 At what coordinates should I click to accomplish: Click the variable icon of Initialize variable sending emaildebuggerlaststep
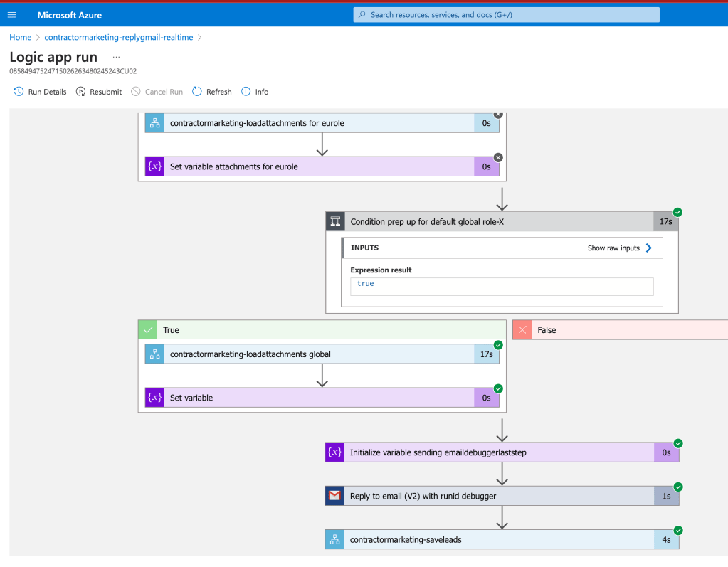coord(334,452)
